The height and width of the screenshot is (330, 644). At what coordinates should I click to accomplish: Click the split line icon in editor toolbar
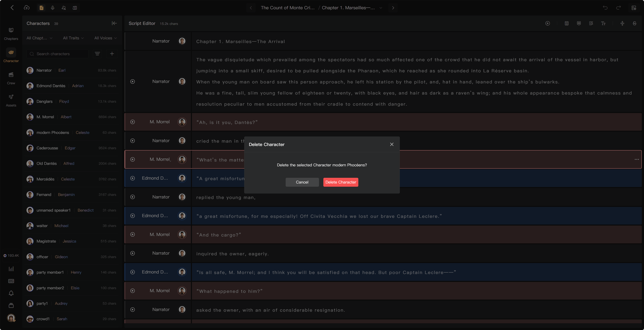pos(622,23)
